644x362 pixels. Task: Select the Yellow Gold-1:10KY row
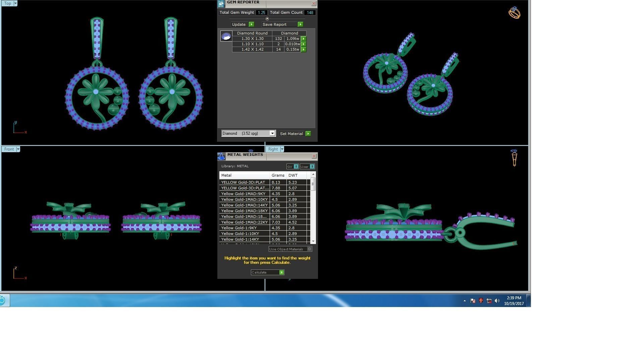coord(265,234)
